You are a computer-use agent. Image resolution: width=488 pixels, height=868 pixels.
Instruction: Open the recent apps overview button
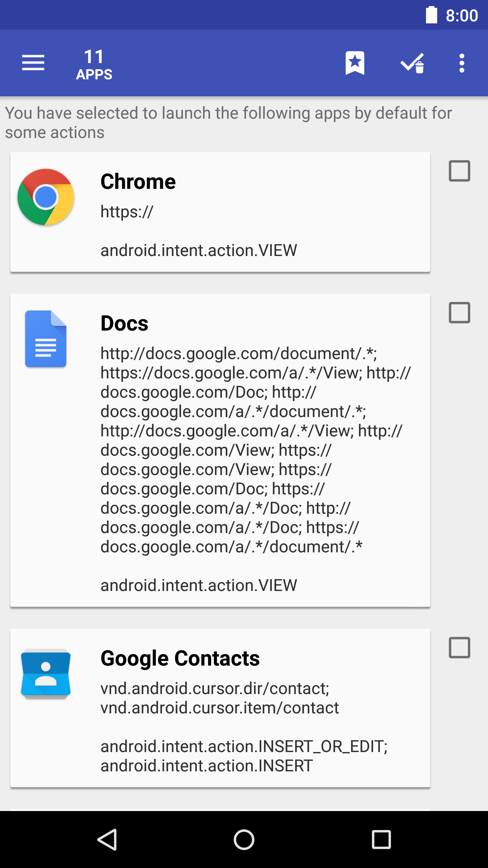pos(381,840)
